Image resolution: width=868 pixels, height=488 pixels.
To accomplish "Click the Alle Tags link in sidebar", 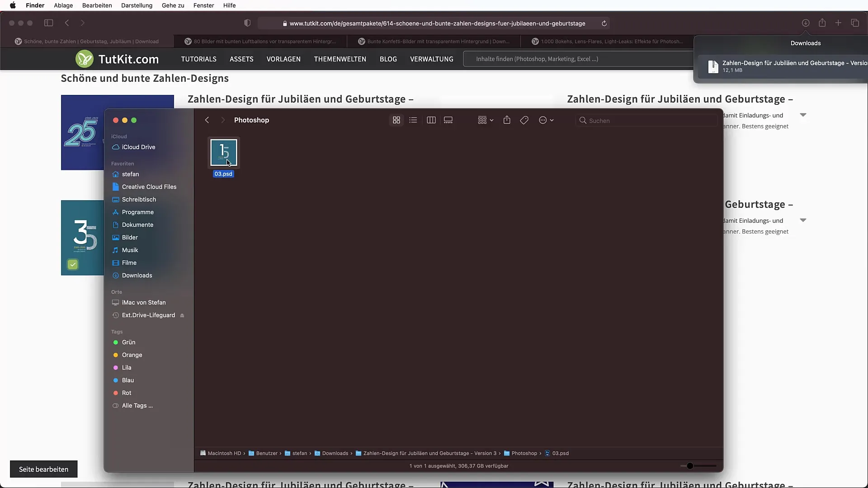I will coord(137,405).
